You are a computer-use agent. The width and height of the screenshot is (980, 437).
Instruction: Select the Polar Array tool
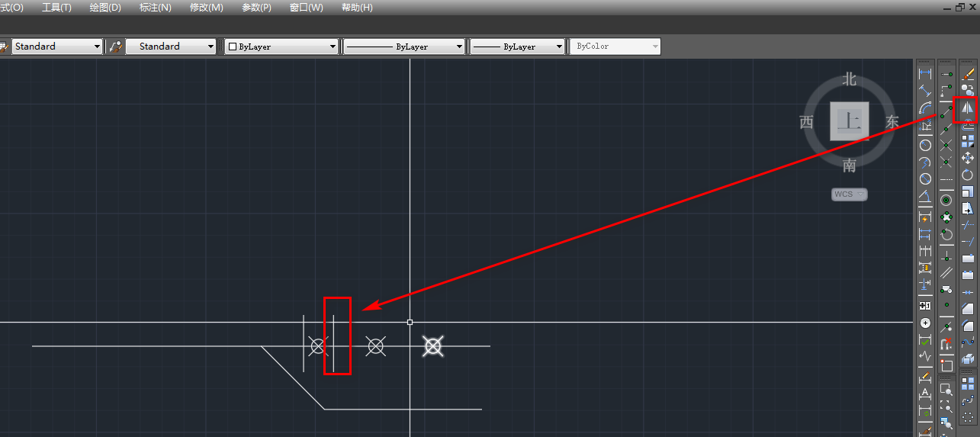968,416
